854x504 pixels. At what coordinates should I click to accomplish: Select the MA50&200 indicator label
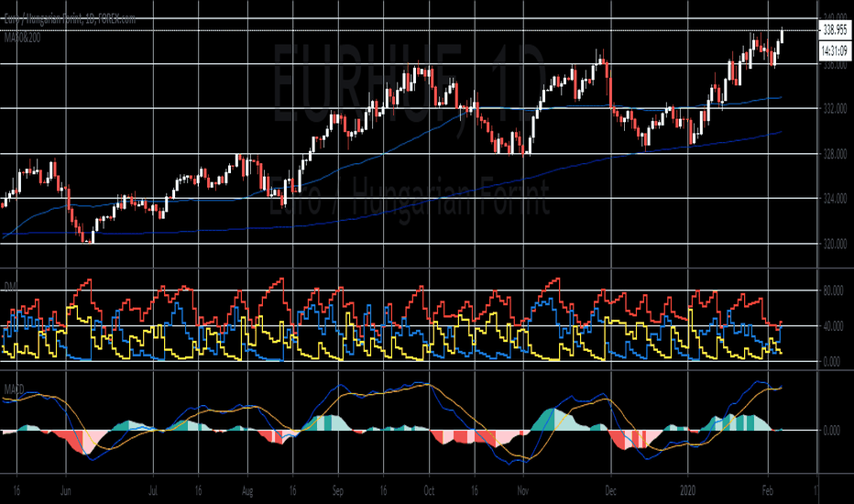coord(22,38)
